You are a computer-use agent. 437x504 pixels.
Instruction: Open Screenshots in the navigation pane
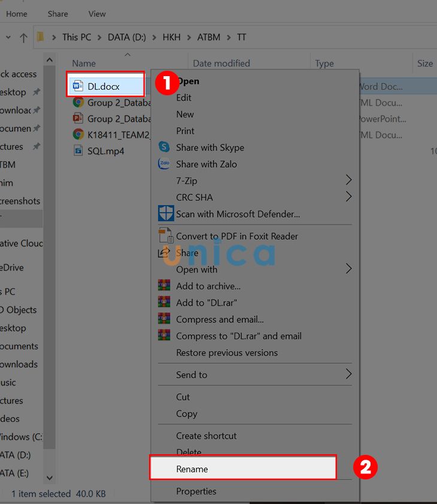click(20, 201)
